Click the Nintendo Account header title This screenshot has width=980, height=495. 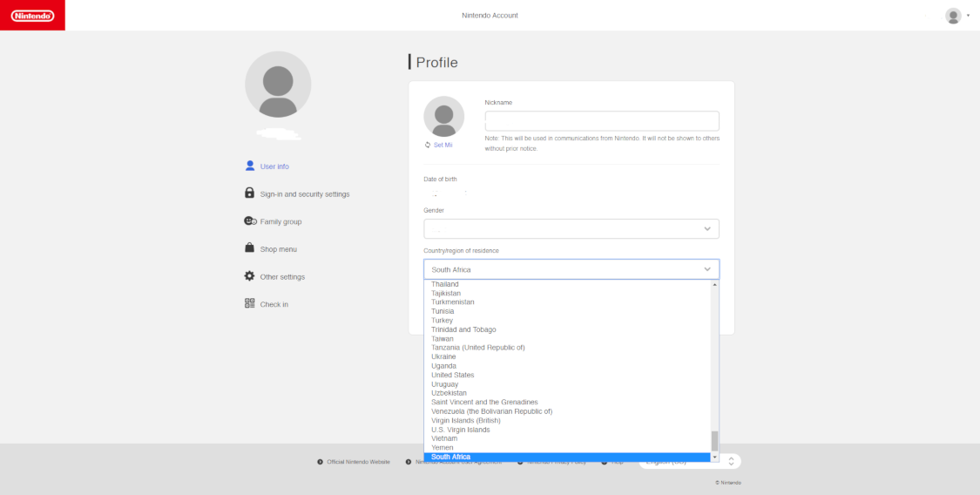click(x=490, y=16)
